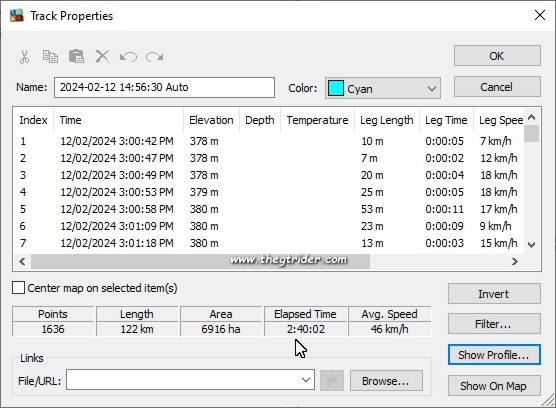
Task: Click the link open arrow icon beside File/URL
Action: [x=332, y=381]
